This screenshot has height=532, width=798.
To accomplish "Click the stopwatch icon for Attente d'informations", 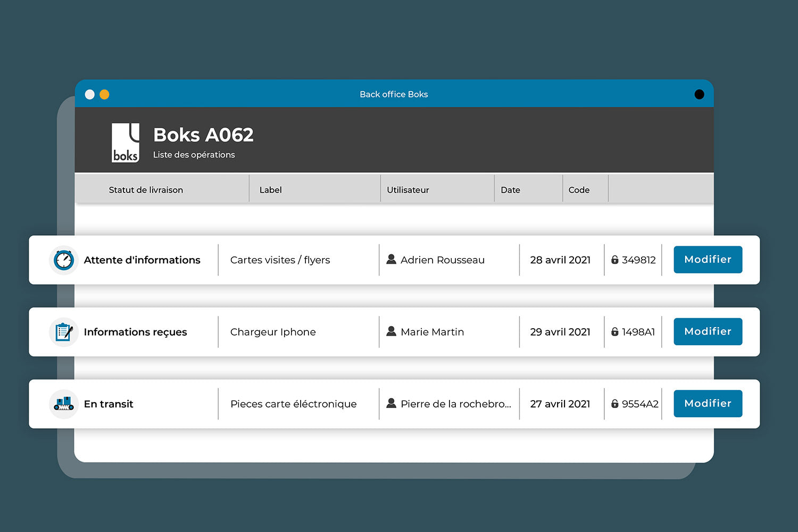I will [64, 260].
